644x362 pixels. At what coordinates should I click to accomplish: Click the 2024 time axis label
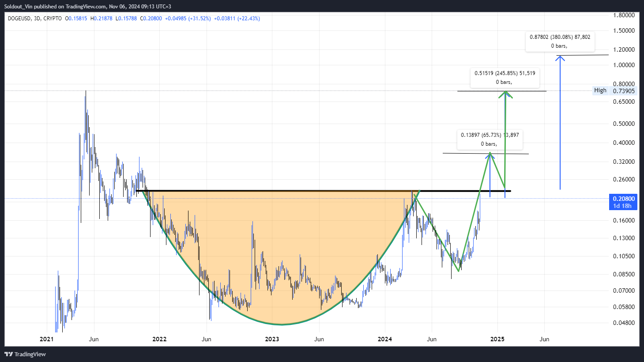[385, 339]
